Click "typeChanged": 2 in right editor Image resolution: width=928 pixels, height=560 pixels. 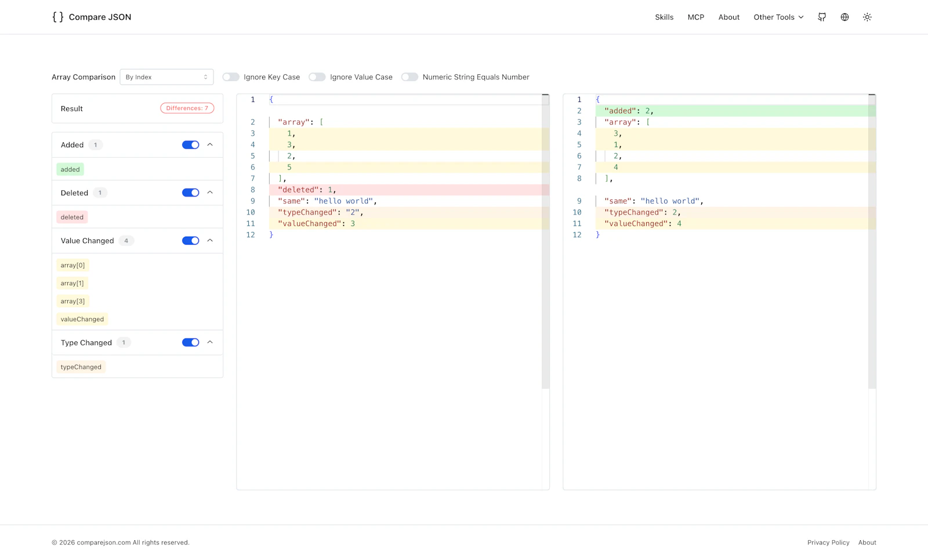pos(643,213)
